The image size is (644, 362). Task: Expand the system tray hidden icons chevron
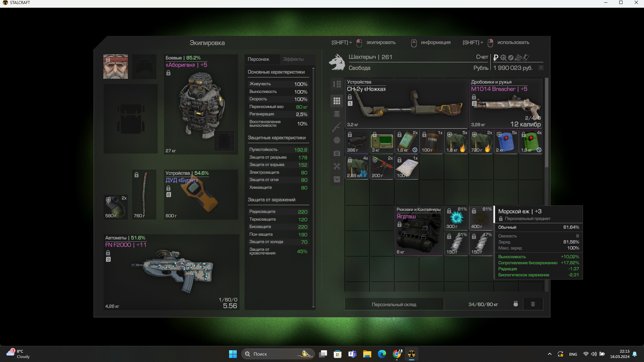[x=549, y=354]
